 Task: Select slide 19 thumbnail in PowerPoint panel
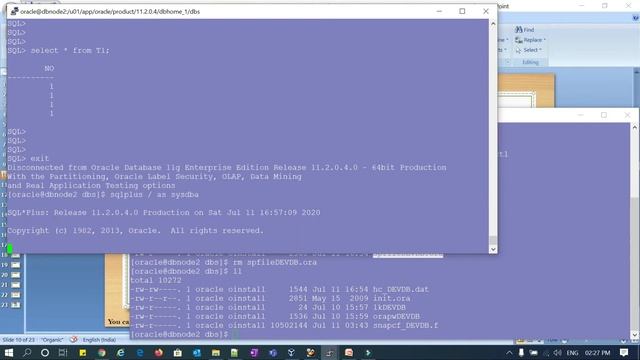pyautogui.click(x=16, y=265)
